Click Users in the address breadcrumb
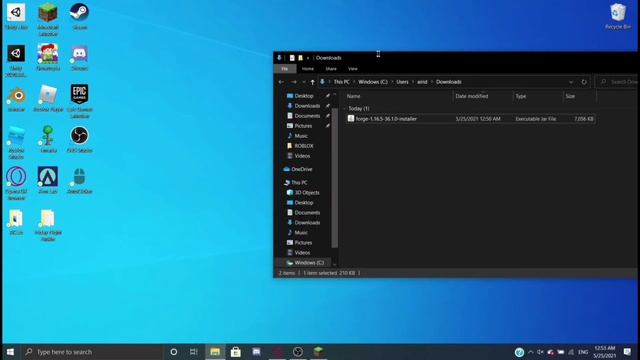Viewport: 640px width, 360px height. click(x=402, y=82)
